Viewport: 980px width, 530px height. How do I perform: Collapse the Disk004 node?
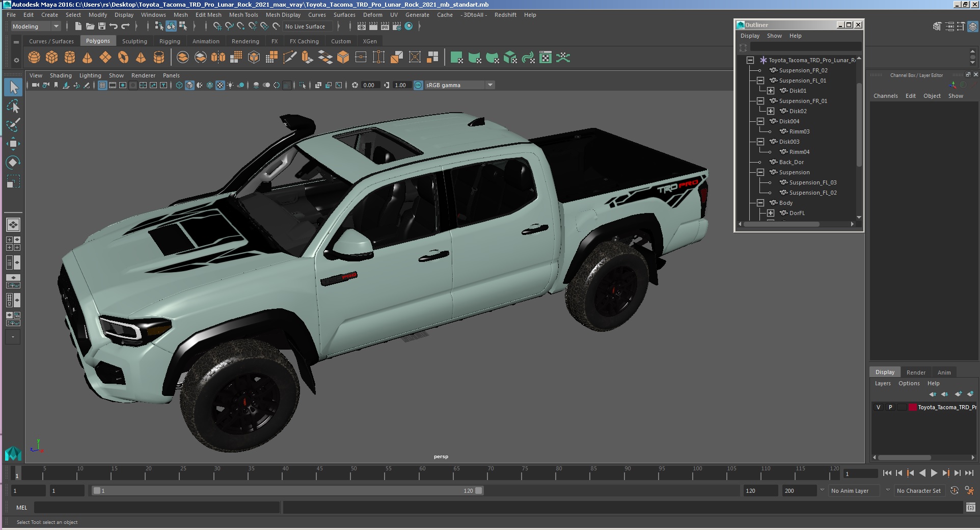point(760,121)
